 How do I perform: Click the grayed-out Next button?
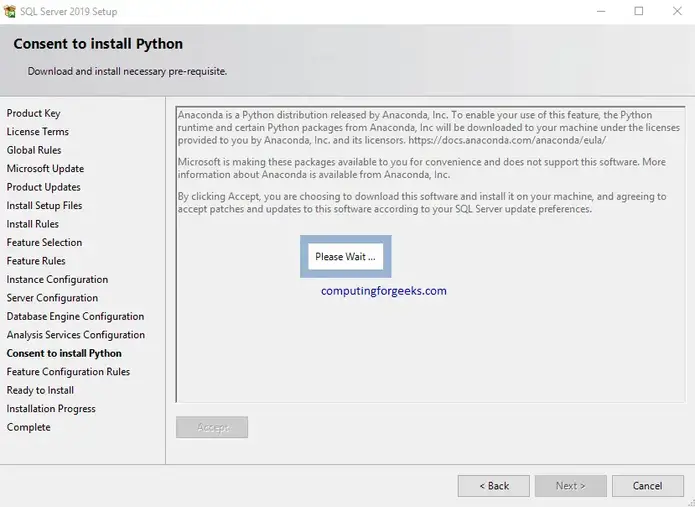pos(570,486)
